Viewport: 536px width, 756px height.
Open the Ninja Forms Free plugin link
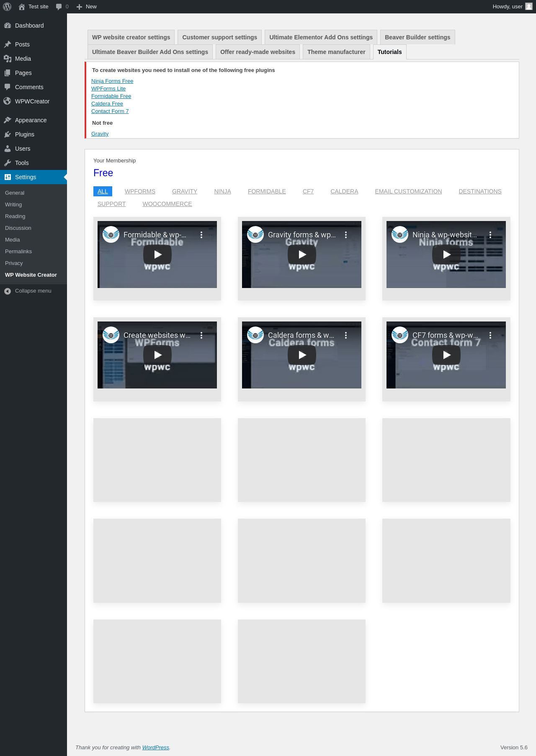coord(112,81)
